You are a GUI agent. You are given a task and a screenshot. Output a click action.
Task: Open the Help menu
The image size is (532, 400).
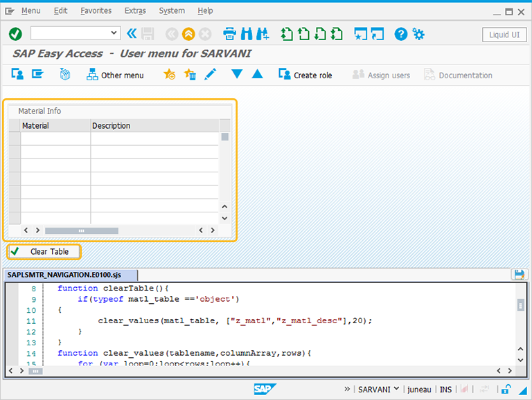tap(205, 11)
